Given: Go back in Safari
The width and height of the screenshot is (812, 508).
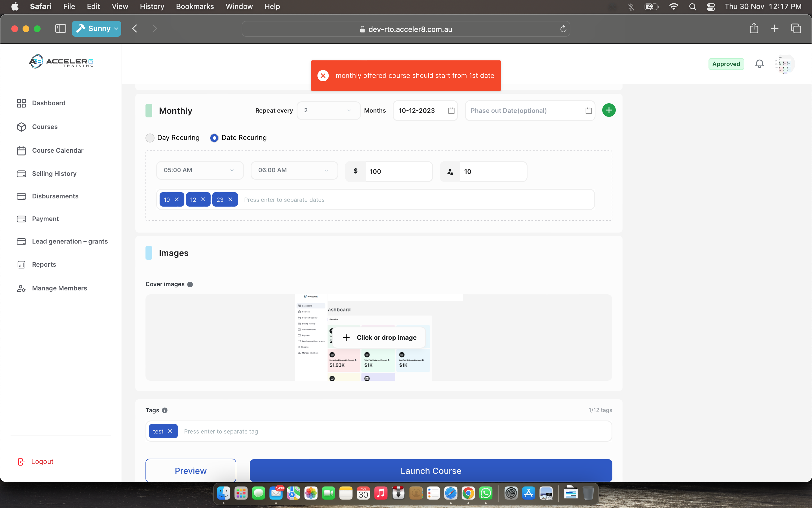Looking at the screenshot, I should 135,29.
